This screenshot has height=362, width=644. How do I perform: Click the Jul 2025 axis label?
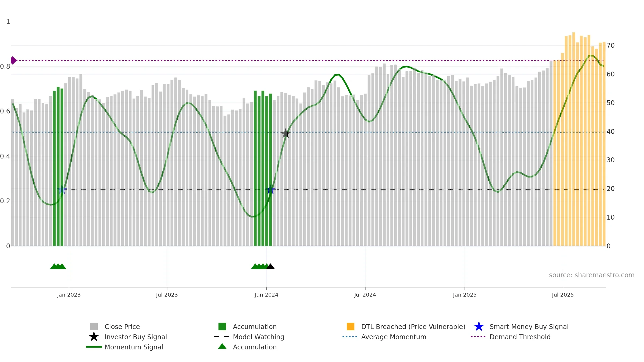click(563, 295)
